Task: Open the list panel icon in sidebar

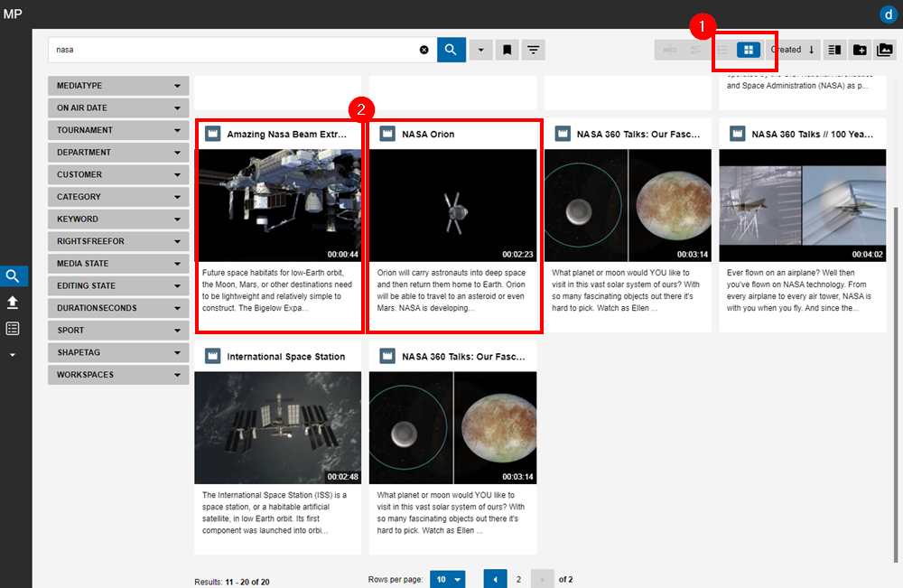Action: coord(13,329)
